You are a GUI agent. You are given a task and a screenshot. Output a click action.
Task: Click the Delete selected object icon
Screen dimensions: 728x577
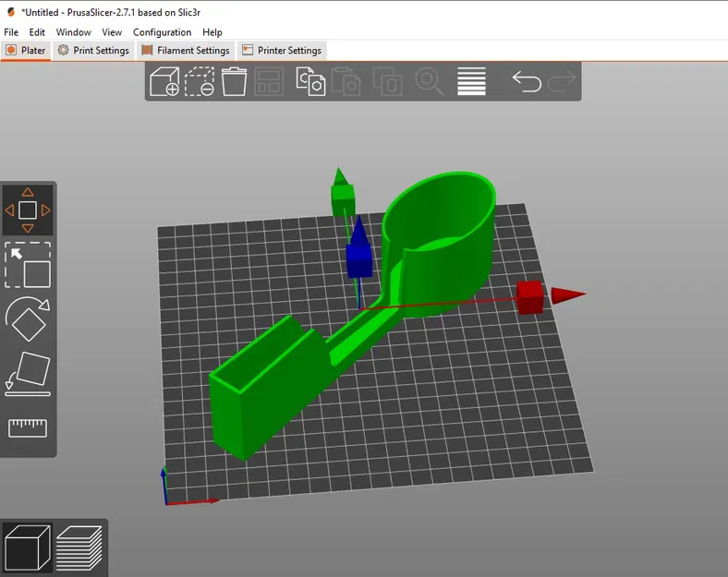(200, 81)
